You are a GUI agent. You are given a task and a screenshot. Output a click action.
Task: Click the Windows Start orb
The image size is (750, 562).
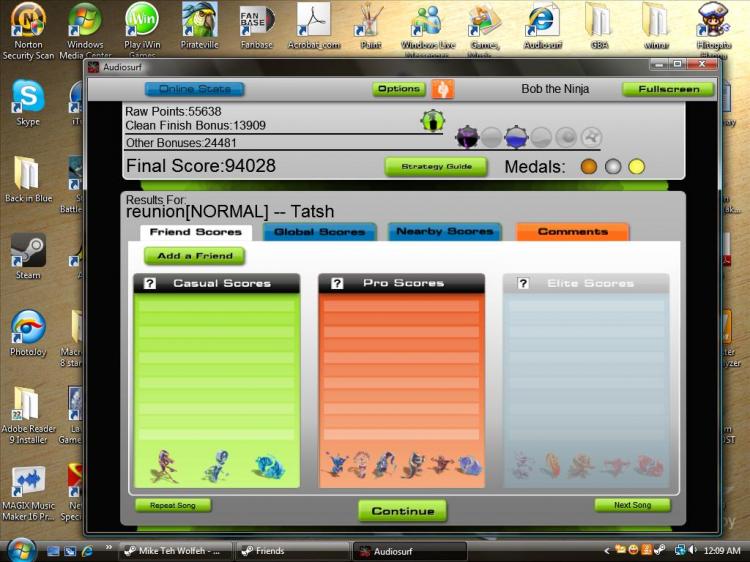[21, 550]
